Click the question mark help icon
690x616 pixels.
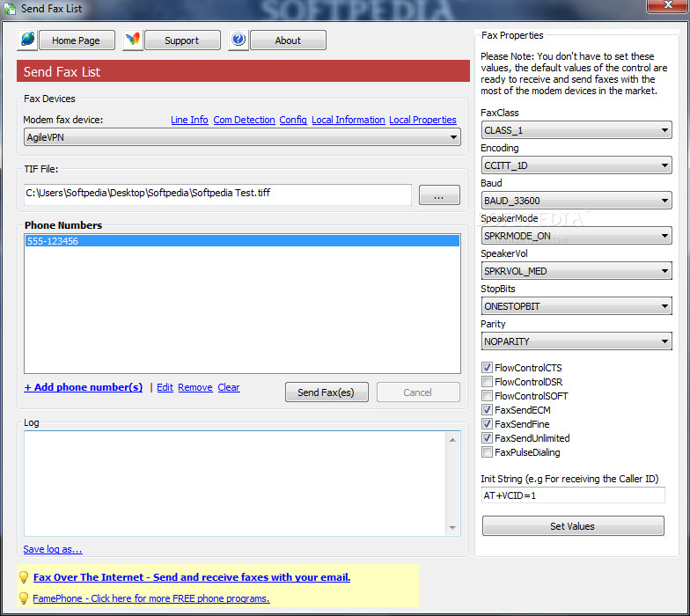click(x=239, y=40)
